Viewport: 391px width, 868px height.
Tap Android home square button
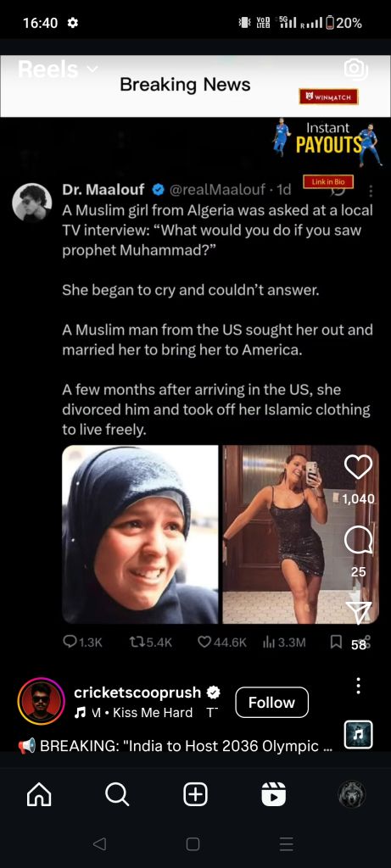193,843
